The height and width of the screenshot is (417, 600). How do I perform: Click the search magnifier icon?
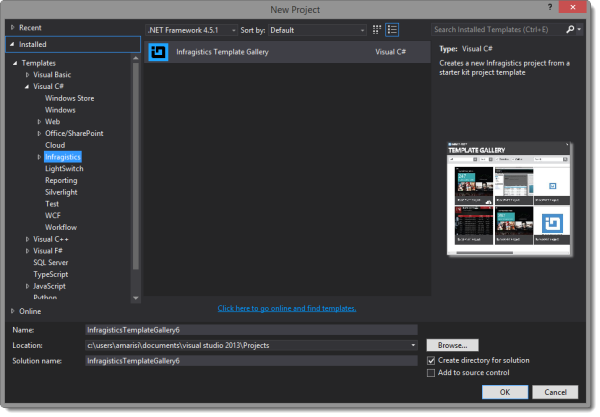(571, 30)
